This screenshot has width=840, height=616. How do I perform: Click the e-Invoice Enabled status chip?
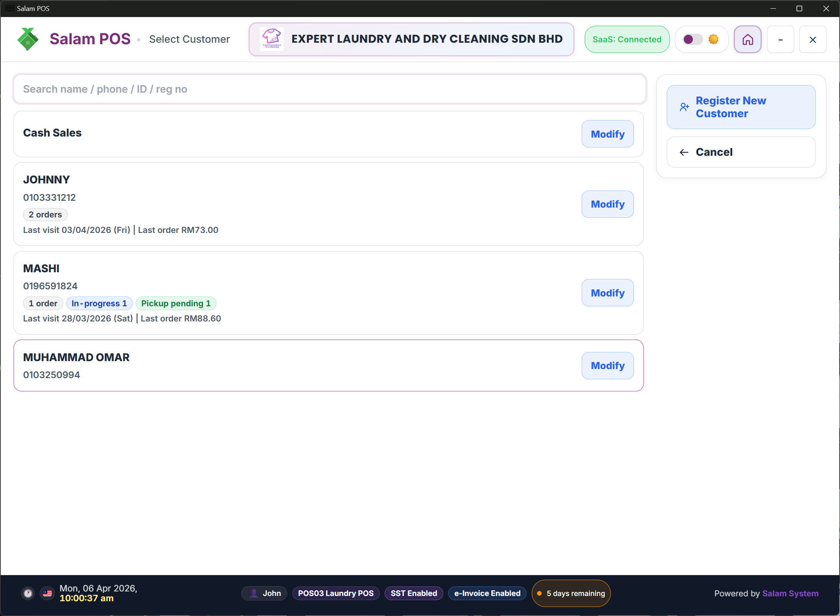coord(487,593)
